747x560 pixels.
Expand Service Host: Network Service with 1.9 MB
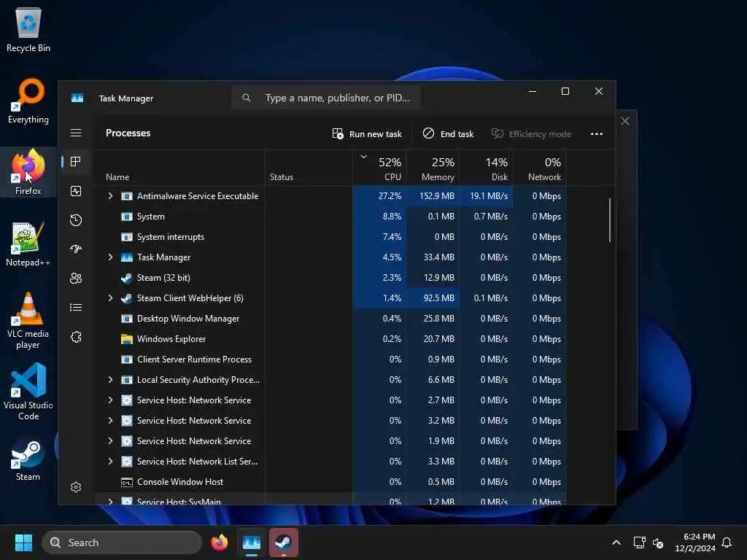[110, 441]
